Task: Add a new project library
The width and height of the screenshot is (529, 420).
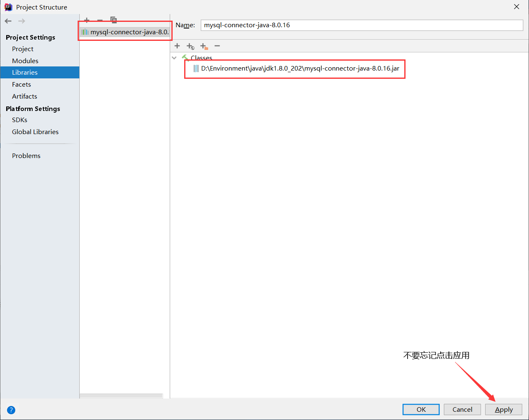Action: (87, 20)
